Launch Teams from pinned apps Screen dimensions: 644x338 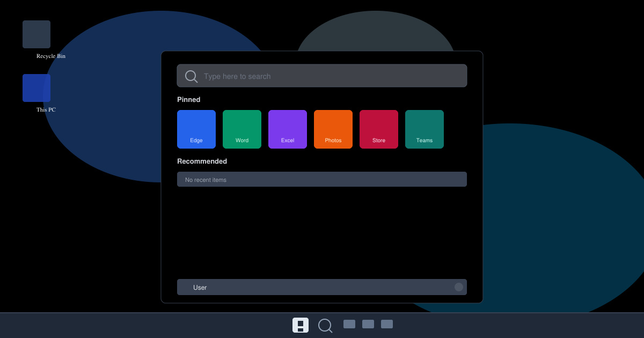coord(425,129)
